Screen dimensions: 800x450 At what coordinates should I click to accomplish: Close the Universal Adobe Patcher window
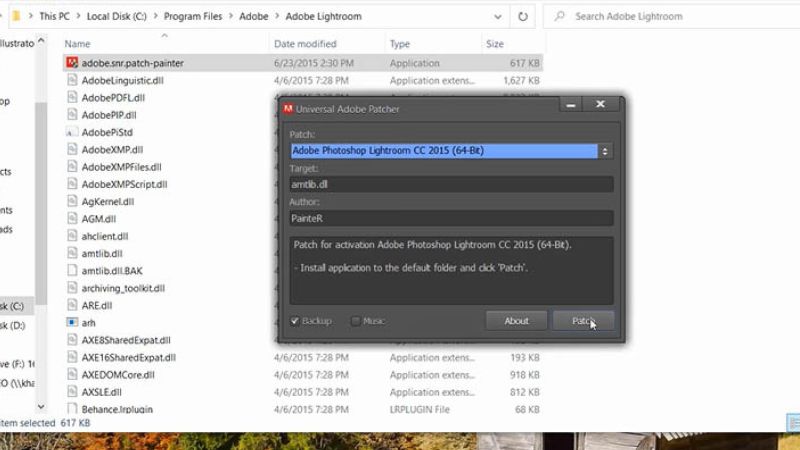pos(601,104)
